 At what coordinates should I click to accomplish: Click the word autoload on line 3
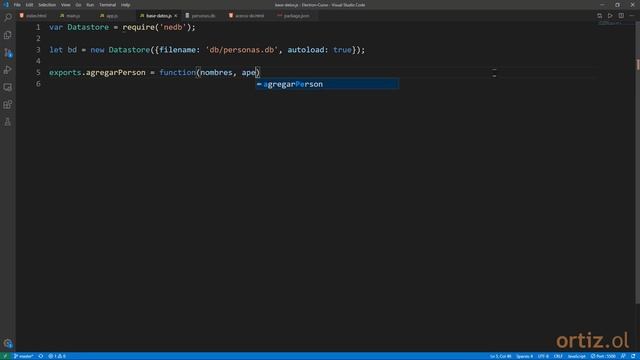click(x=306, y=50)
